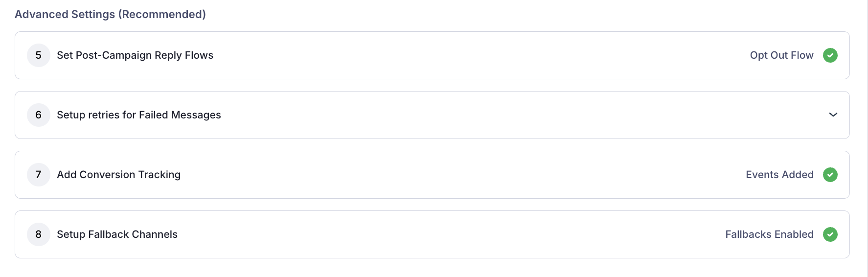
Task: Click the green checkmark beside Events Added
Action: pyautogui.click(x=830, y=175)
